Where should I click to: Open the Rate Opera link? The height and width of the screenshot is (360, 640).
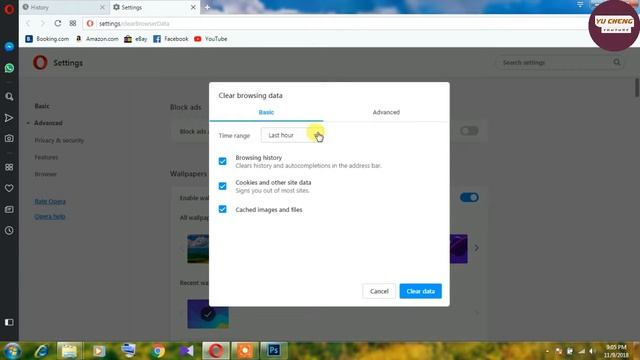point(50,201)
